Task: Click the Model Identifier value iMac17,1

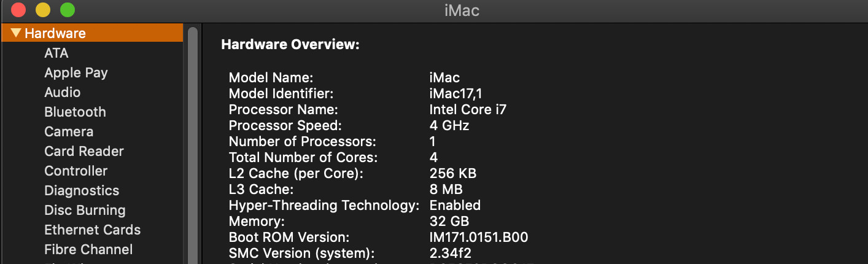Action: pyautogui.click(x=455, y=93)
